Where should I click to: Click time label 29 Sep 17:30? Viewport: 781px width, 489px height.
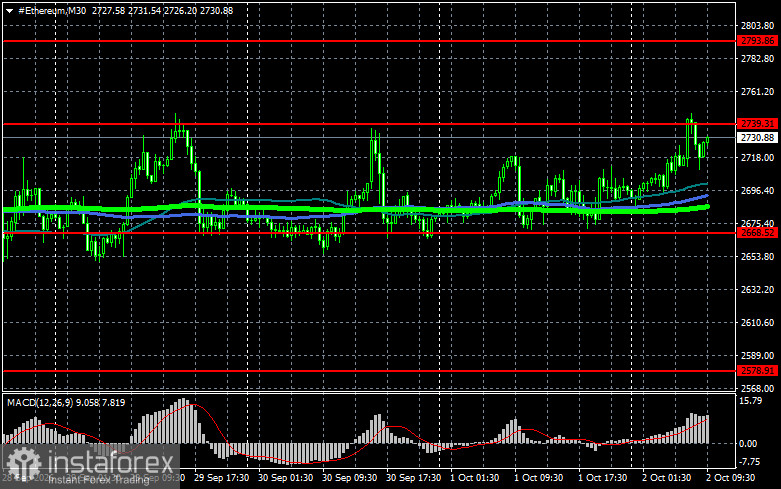[222, 478]
